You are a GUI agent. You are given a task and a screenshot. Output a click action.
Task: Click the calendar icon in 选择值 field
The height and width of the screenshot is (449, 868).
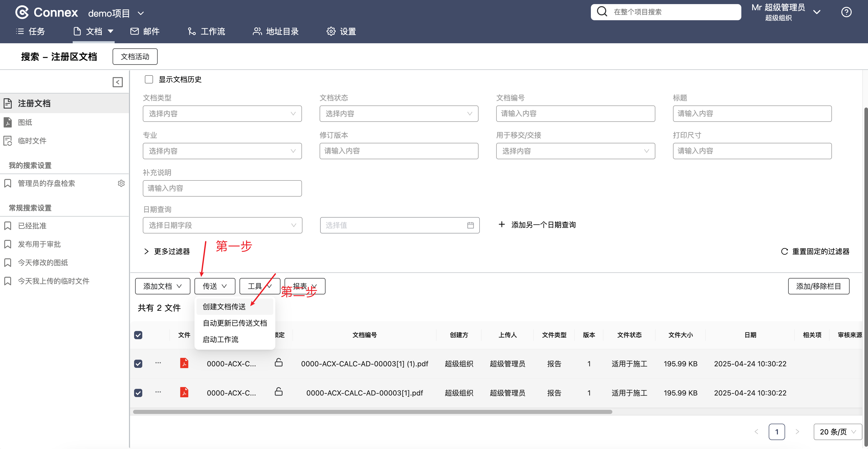[470, 225]
